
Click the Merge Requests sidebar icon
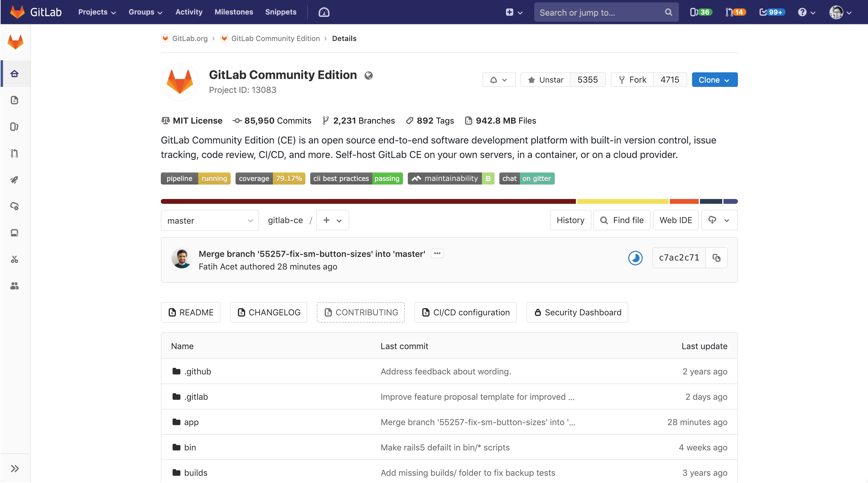click(x=15, y=152)
